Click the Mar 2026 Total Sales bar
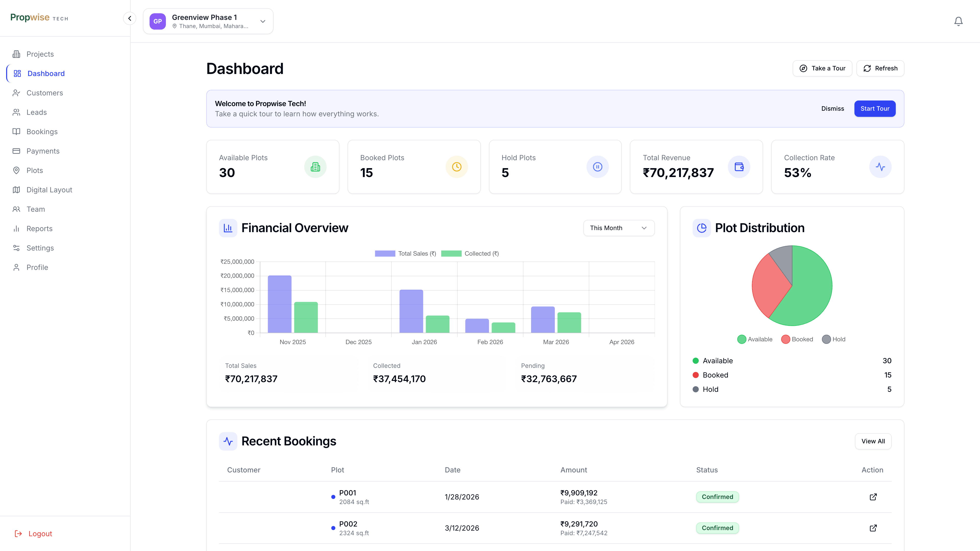The height and width of the screenshot is (551, 980). [543, 320]
